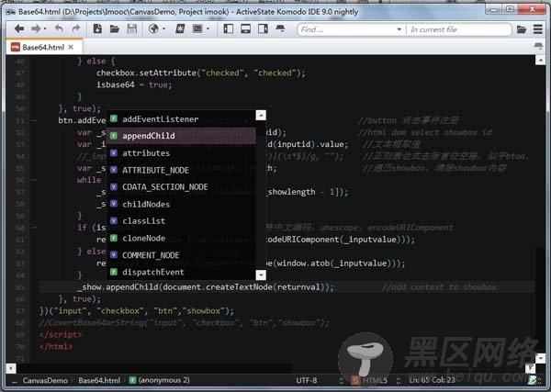Collapse the code fold at line 51
This screenshot has width=551, height=392.
33,120
